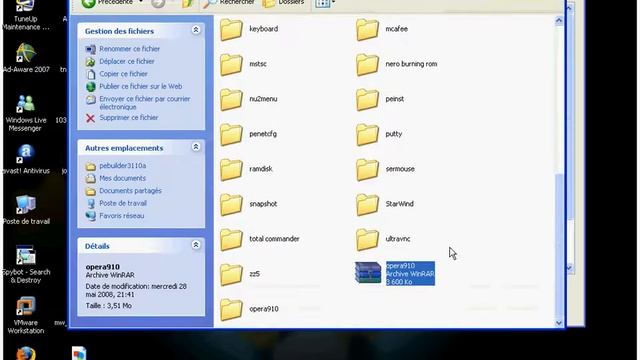The image size is (640, 360).
Task: Click the Rechercher toolbar button
Action: (x=229, y=3)
